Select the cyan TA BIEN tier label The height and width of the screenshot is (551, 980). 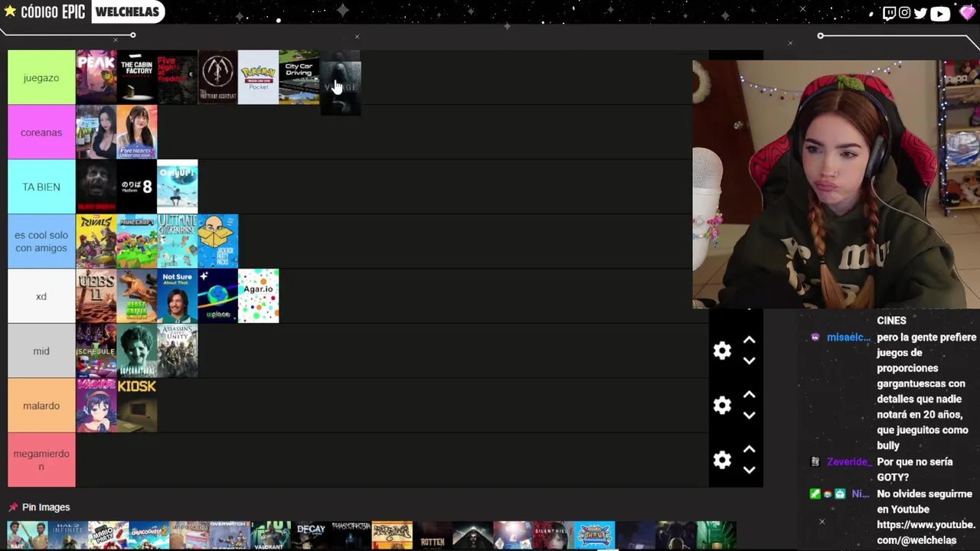41,187
